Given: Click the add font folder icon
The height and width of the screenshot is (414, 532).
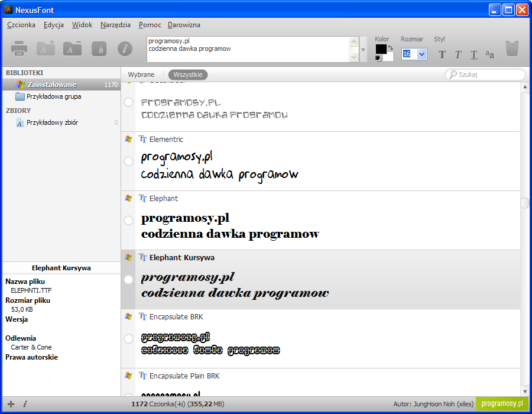Looking at the screenshot, I should click(x=46, y=48).
